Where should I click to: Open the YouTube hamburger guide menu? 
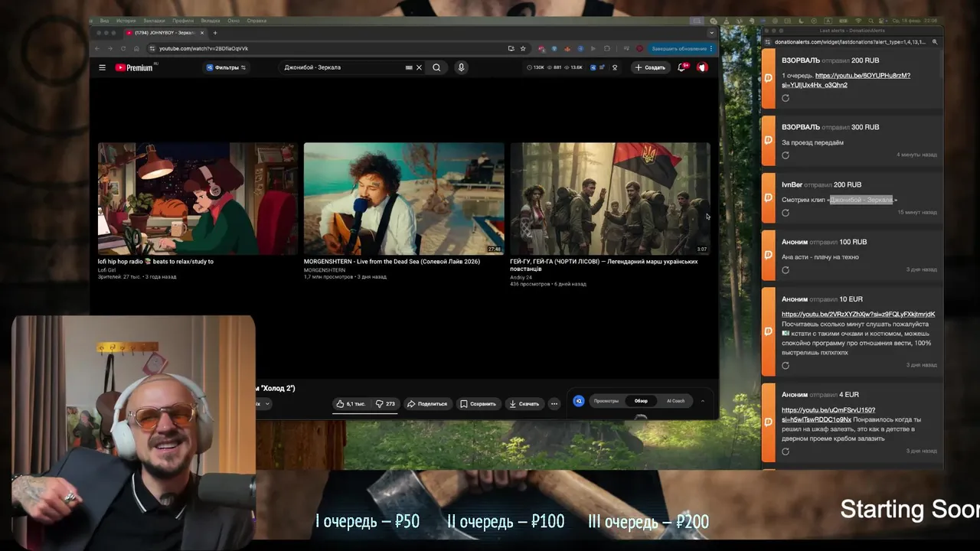tap(102, 67)
